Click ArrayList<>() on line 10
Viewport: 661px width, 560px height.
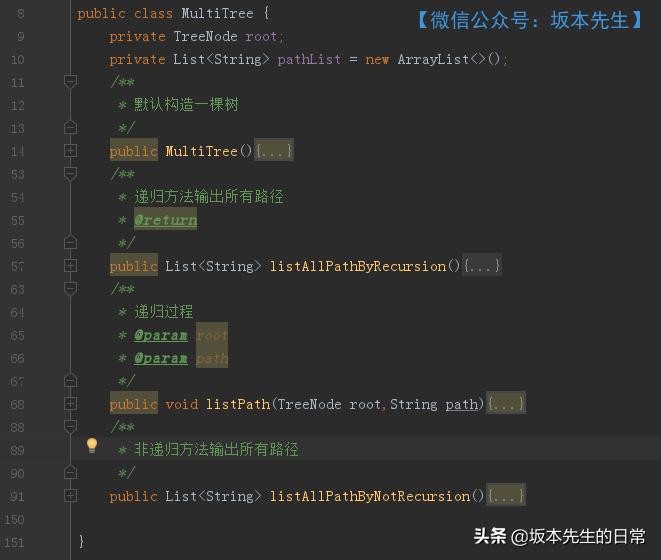(x=449, y=59)
